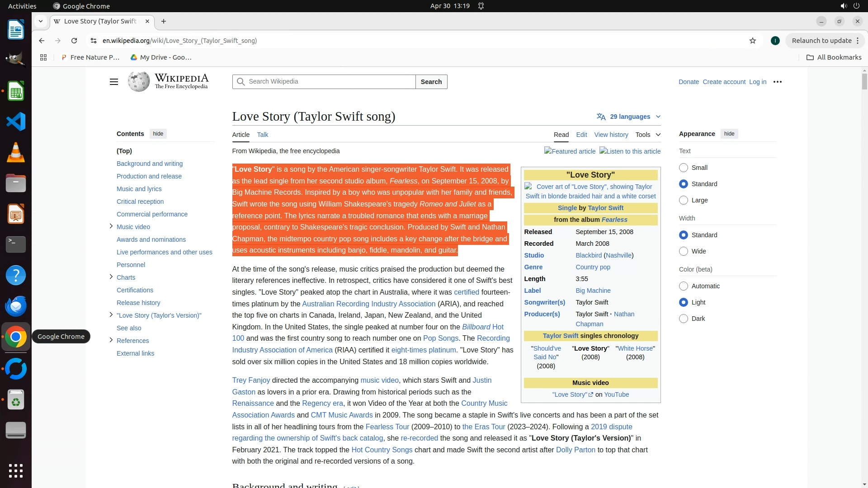Open the Tools dropdown menu
This screenshot has width=868, height=488.
point(647,135)
